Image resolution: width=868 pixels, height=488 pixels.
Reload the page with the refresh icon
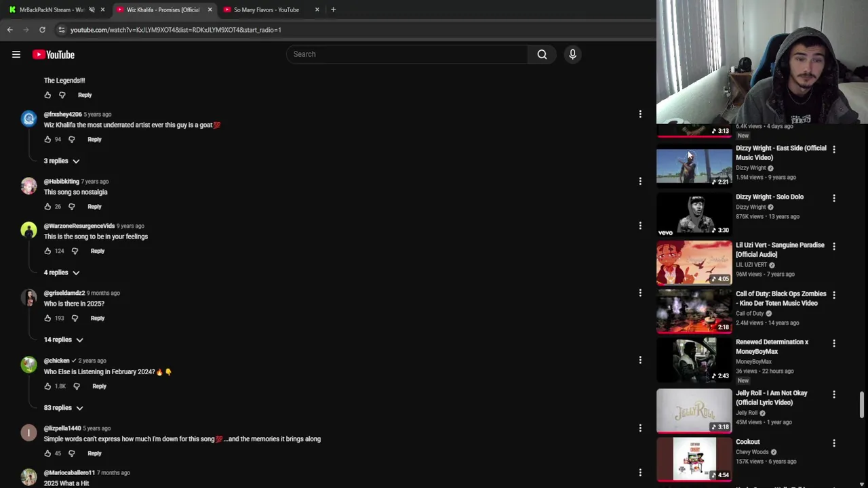tap(42, 30)
